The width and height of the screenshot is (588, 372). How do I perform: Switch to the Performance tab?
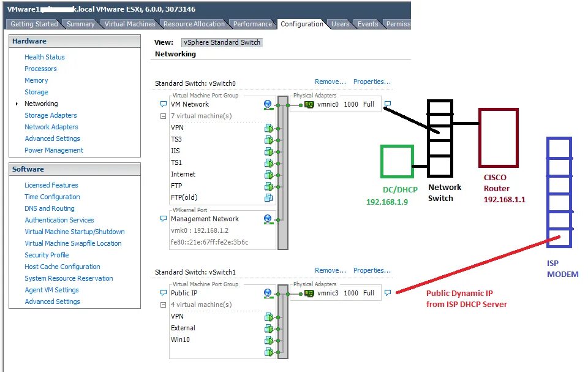pos(252,24)
